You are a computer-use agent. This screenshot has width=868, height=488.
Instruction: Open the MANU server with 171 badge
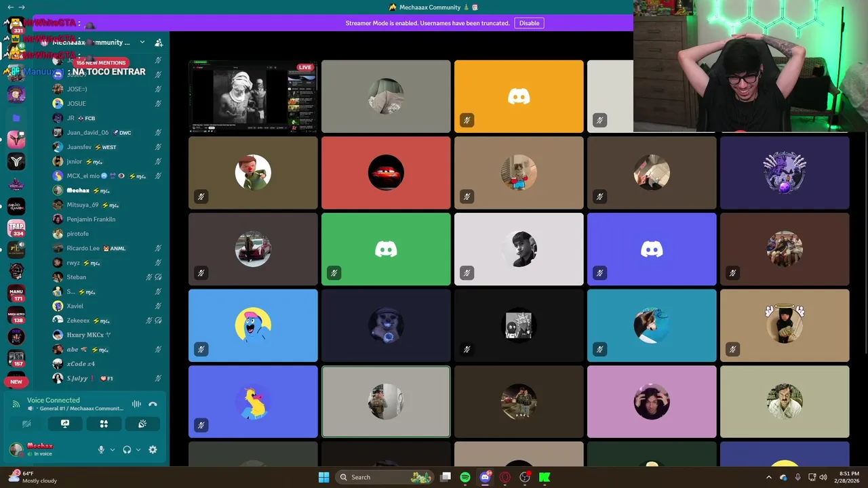coord(16,293)
